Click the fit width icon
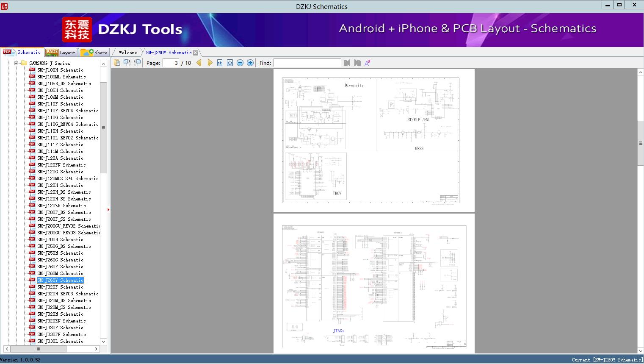 pyautogui.click(x=220, y=63)
